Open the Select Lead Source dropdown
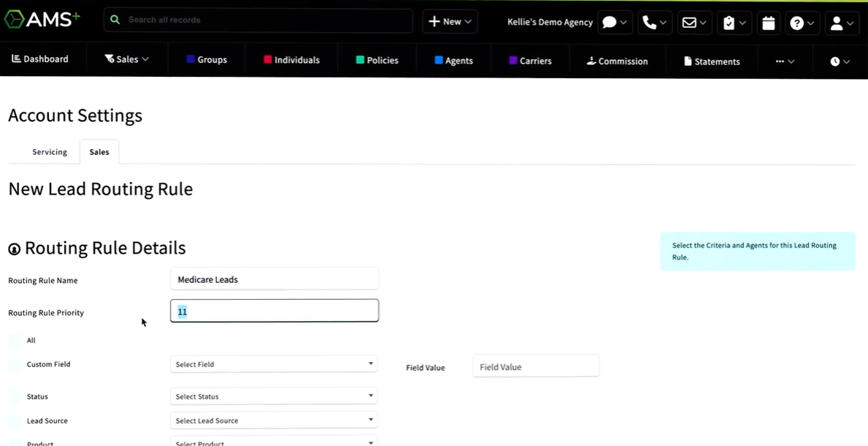This screenshot has height=446, width=868. coord(274,420)
